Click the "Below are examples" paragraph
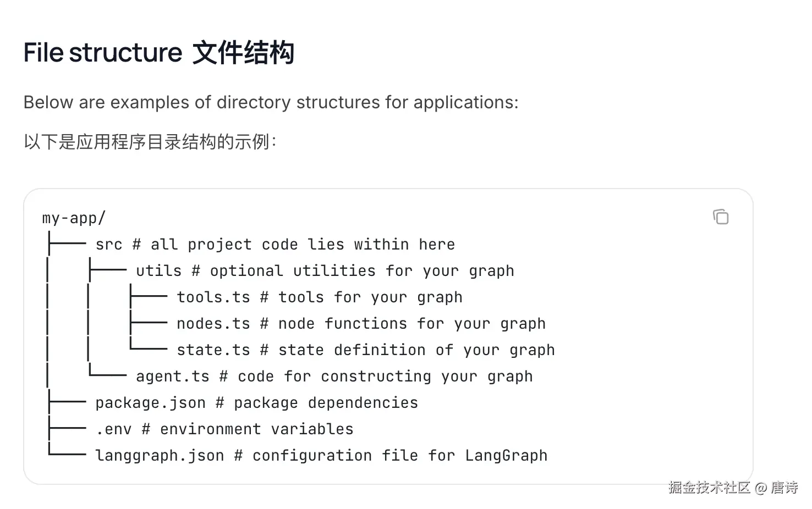The width and height of the screenshot is (812, 509). click(x=271, y=102)
